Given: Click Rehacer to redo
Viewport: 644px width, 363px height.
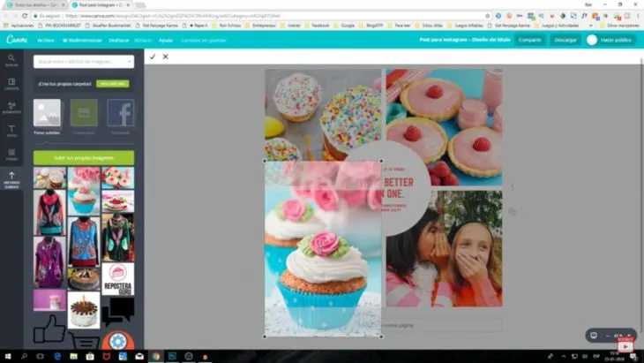Looking at the screenshot, I should pos(143,41).
